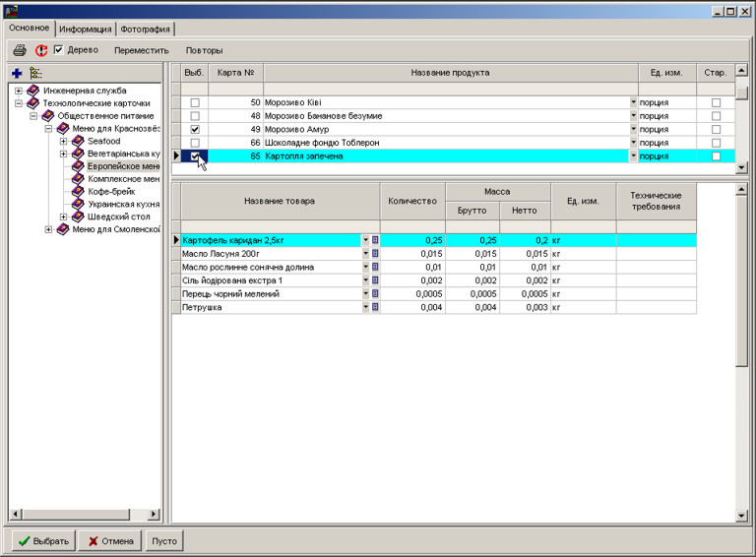
Task: Click the blue plus add icon
Action: (17, 73)
